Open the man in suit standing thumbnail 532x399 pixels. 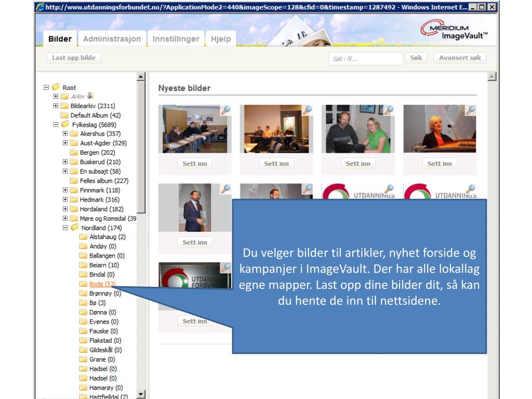pos(195,208)
